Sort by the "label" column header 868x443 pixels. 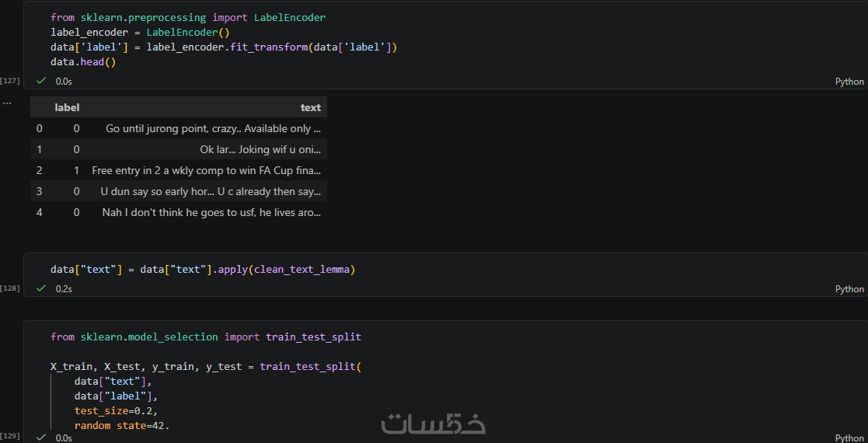click(67, 107)
